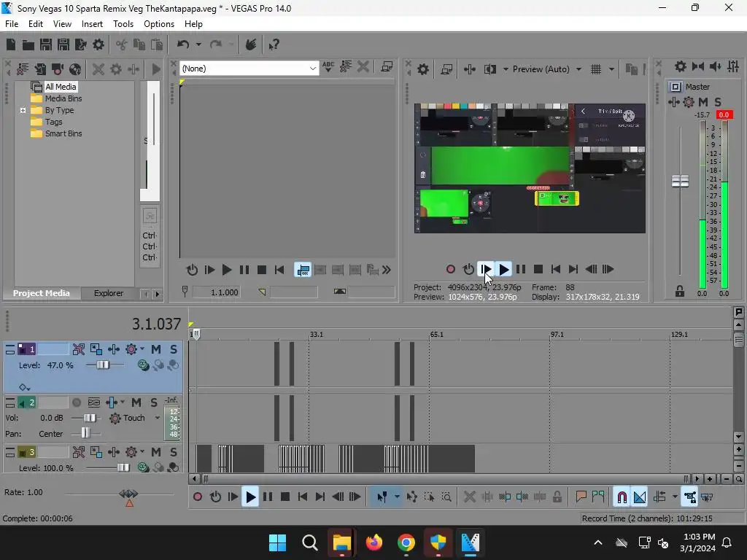Image resolution: width=747 pixels, height=560 pixels.
Task: Click the playback Rate slider handle
Action: pyautogui.click(x=128, y=494)
